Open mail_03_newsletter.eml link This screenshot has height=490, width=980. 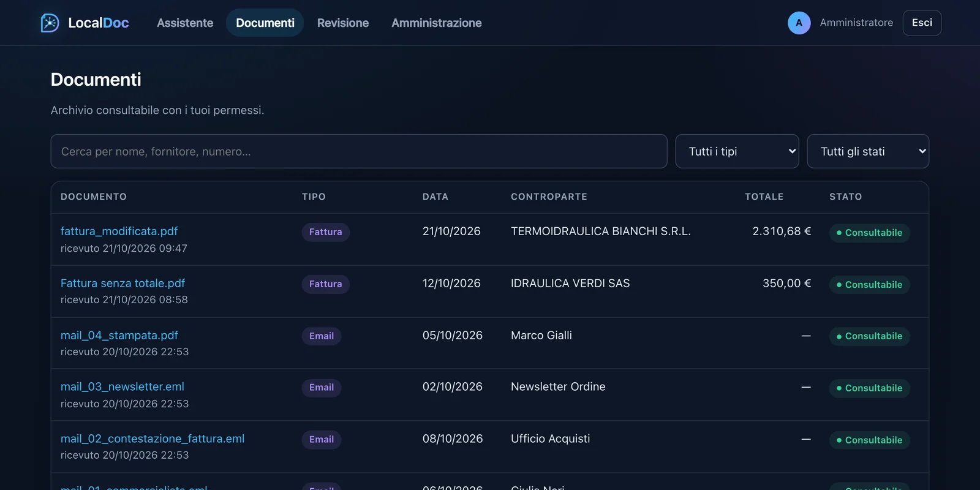[x=123, y=386]
